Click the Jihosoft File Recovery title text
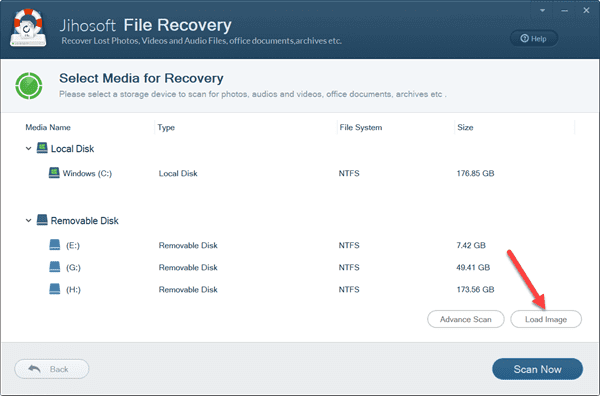 tap(145, 25)
